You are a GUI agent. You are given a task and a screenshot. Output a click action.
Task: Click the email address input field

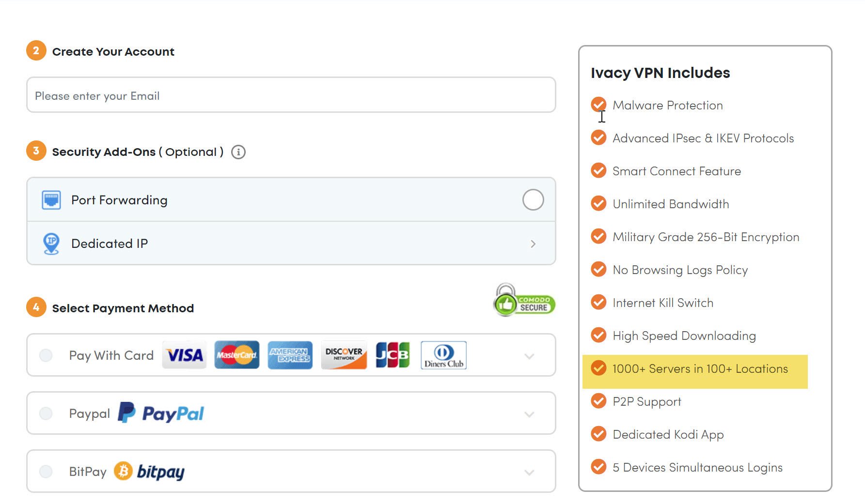click(291, 95)
